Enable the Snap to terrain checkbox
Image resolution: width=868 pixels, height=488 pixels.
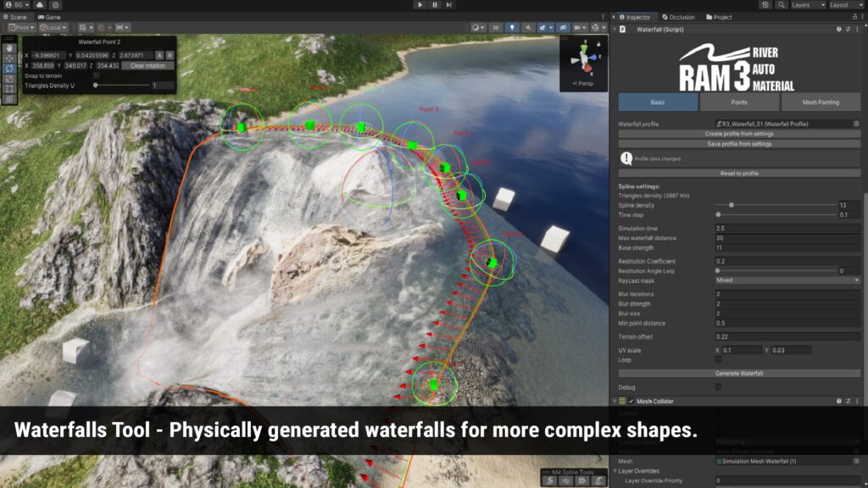96,75
